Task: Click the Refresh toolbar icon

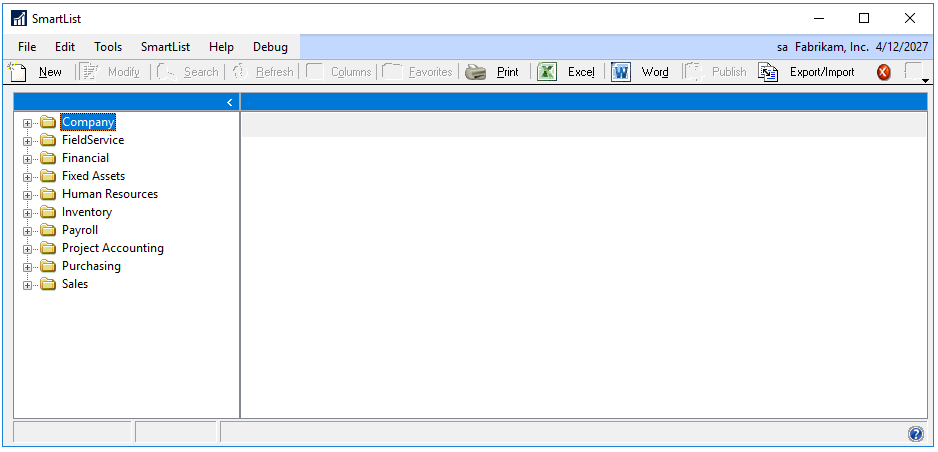Action: pyautogui.click(x=240, y=72)
